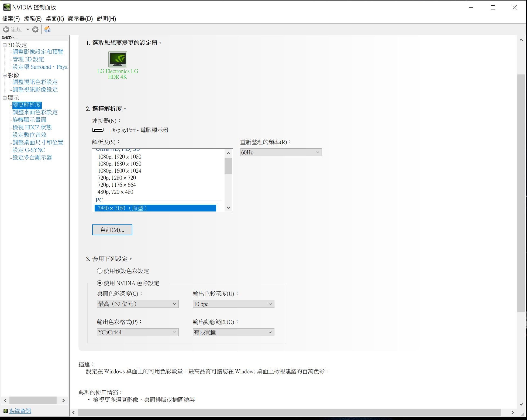Open the 桌面色彩深度 dropdown

pos(138,304)
